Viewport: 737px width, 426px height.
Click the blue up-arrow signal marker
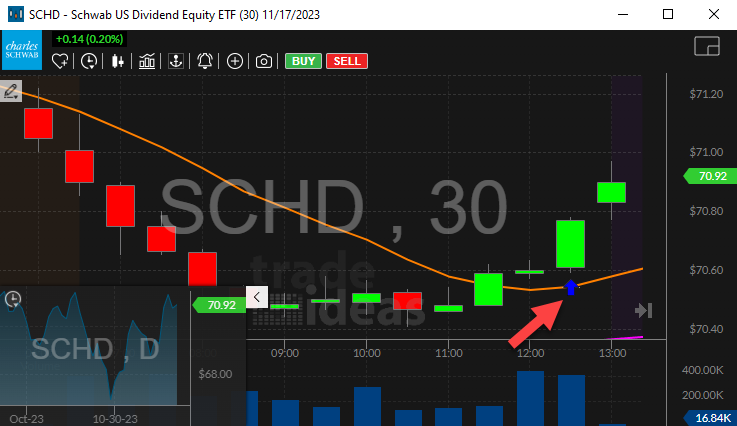point(571,287)
